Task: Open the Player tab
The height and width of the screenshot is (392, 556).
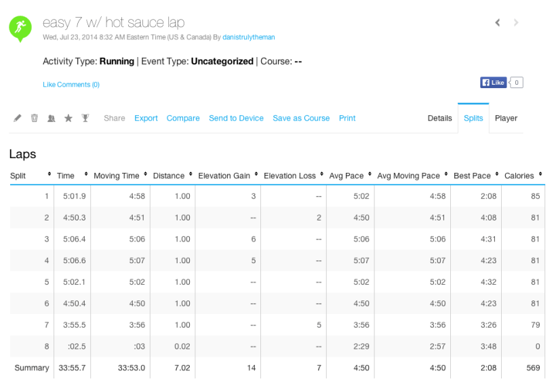Action: click(x=506, y=118)
